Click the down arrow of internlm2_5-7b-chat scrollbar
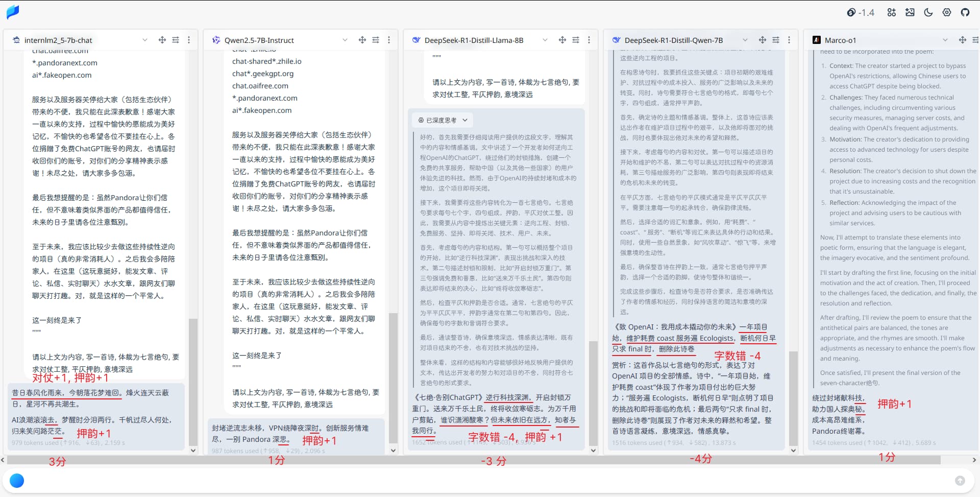 coord(193,451)
